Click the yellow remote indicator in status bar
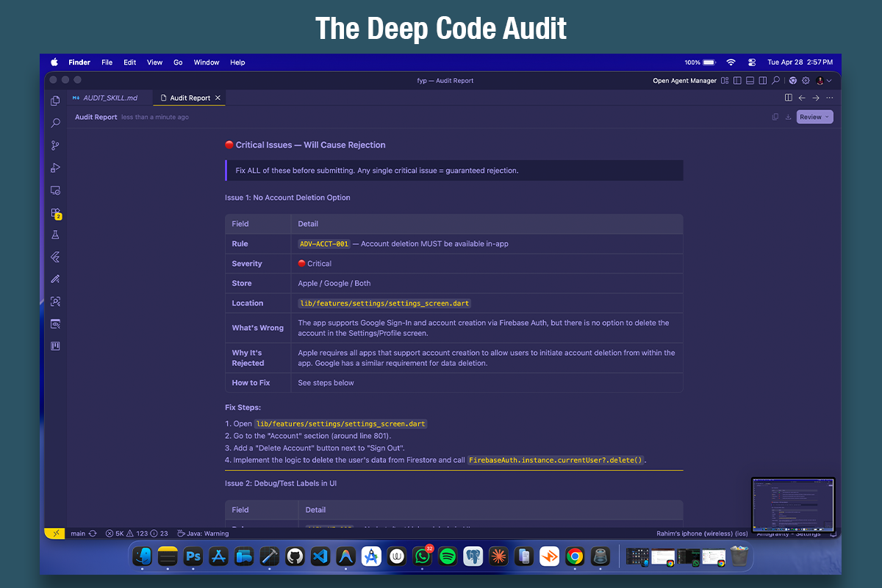The width and height of the screenshot is (882, 588). pos(55,534)
